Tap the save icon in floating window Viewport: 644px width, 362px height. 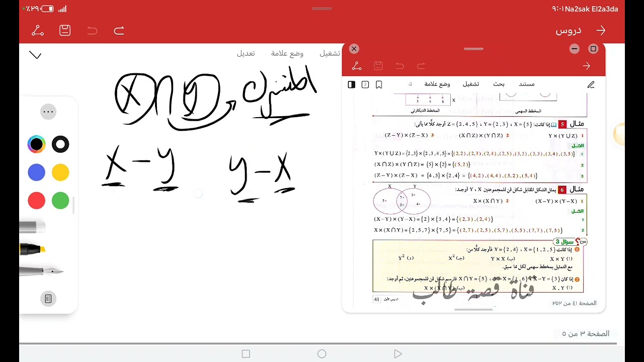378,66
